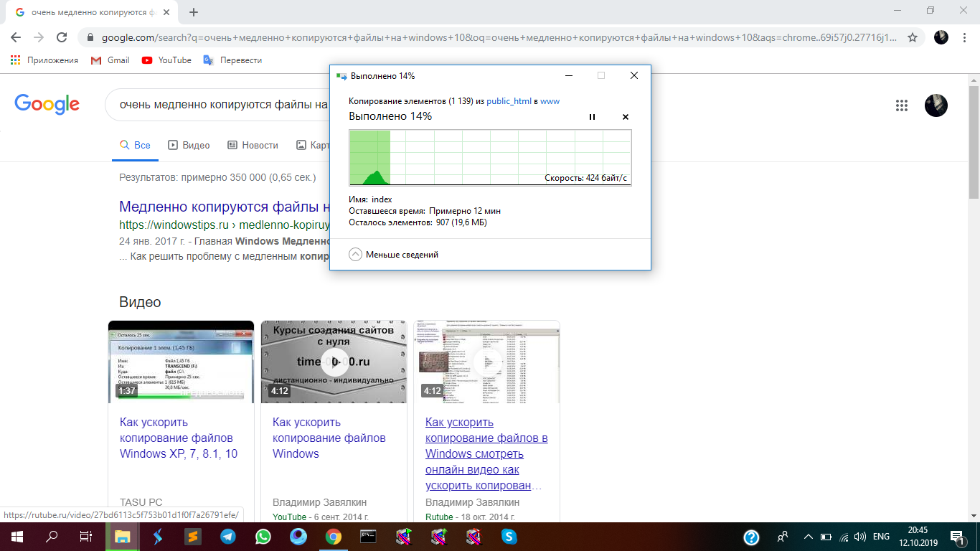Cancel the copy with the small X icon
Screen dimensions: 980x551
click(x=625, y=117)
